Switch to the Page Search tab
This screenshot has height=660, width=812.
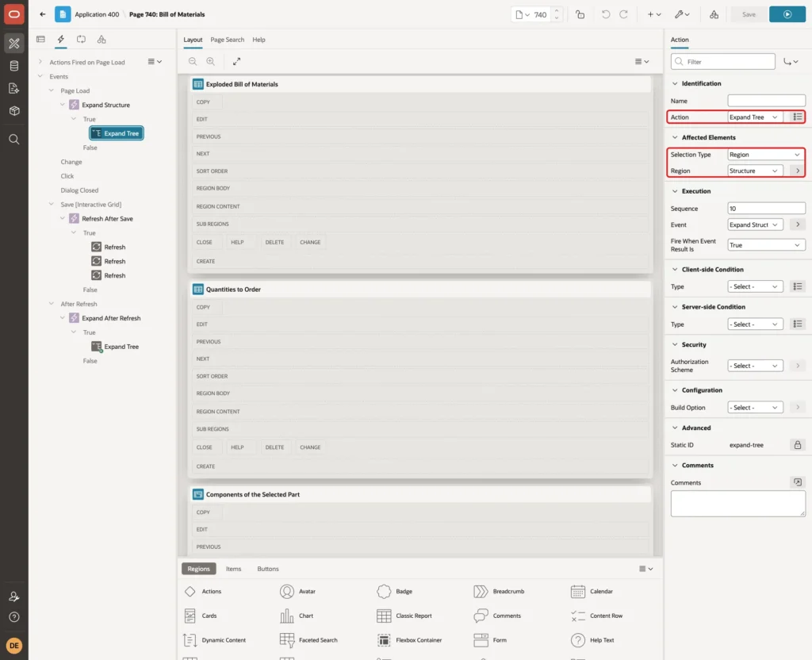pos(227,40)
